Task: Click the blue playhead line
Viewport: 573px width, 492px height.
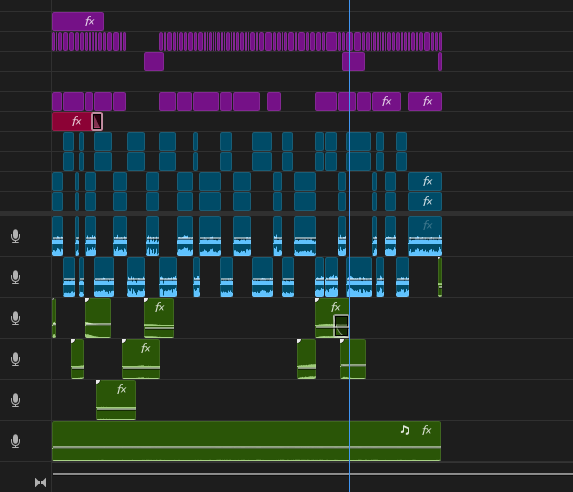Action: [x=349, y=246]
